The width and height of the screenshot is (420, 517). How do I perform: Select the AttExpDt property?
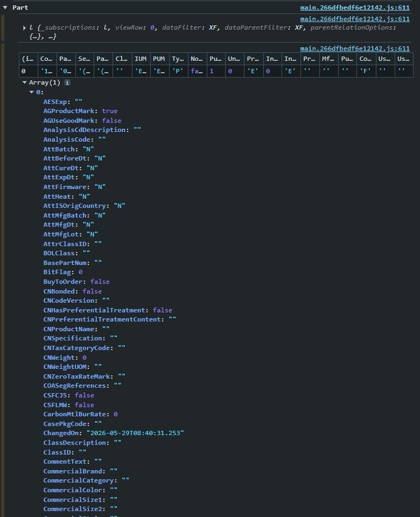pyautogui.click(x=68, y=177)
